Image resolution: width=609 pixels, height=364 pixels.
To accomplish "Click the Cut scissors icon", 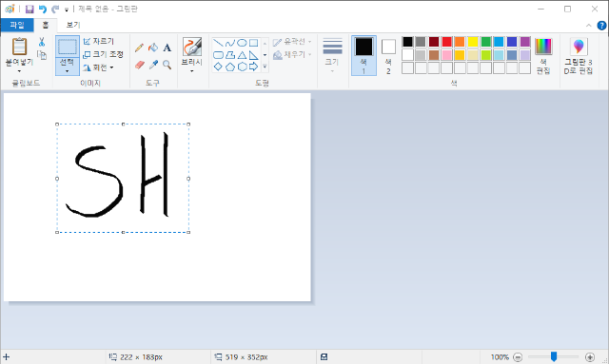I will click(42, 42).
